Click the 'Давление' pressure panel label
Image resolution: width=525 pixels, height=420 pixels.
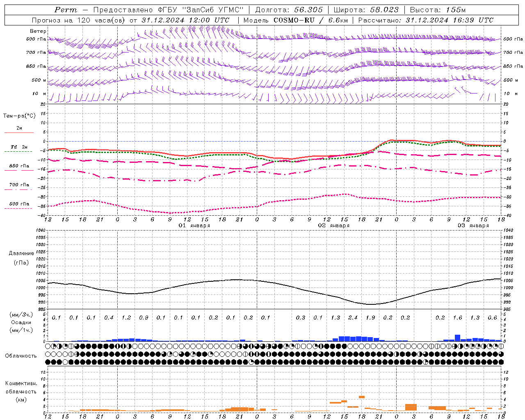coord(21,253)
